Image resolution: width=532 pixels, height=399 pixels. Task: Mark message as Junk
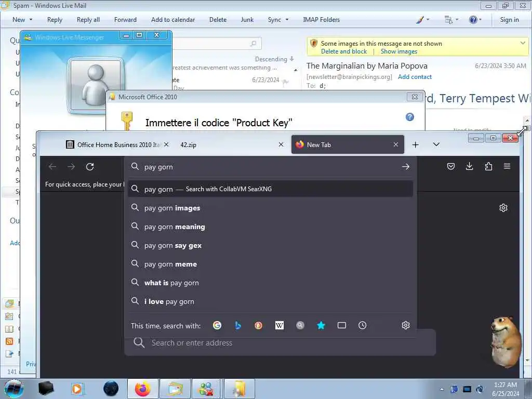pos(247,20)
